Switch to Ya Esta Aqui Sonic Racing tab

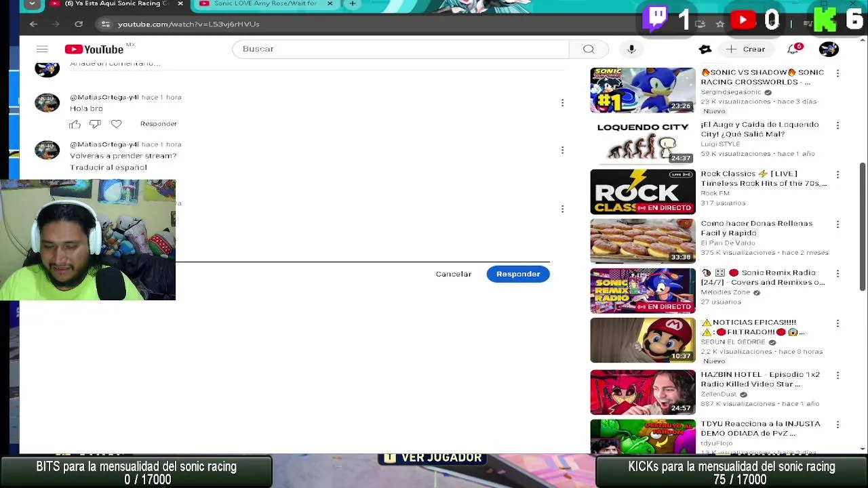click(116, 3)
